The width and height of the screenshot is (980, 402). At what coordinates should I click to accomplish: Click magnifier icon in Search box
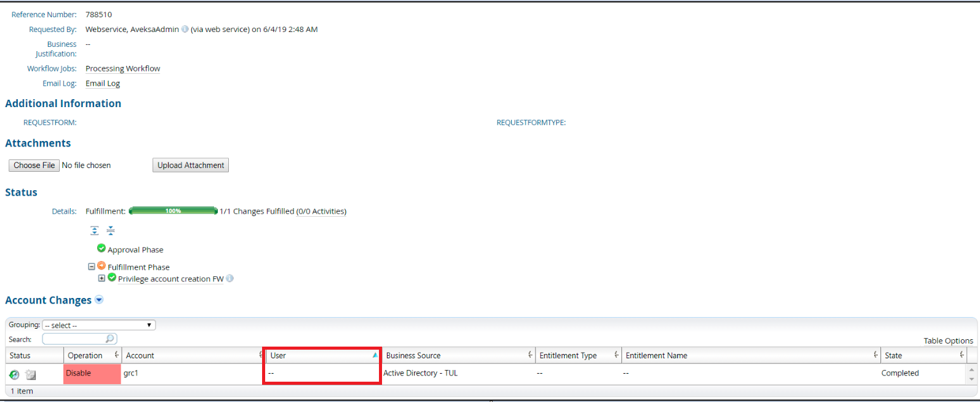pos(110,339)
